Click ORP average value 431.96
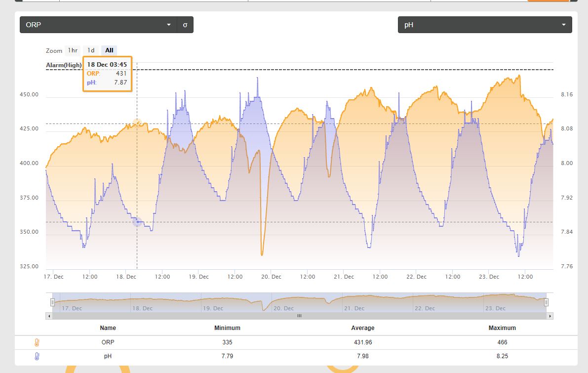The width and height of the screenshot is (588, 373). click(x=363, y=342)
